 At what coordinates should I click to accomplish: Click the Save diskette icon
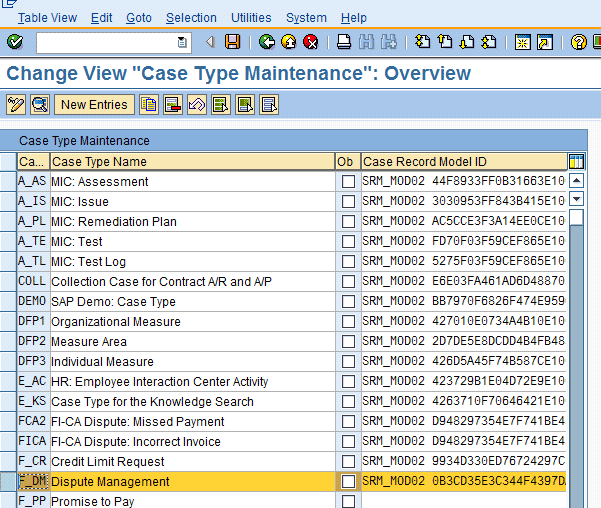(x=233, y=42)
